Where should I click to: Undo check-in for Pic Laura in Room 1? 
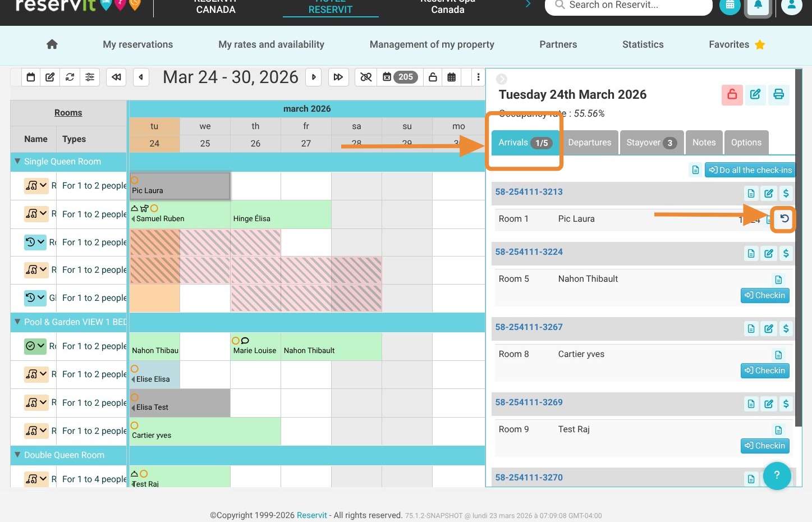tap(785, 219)
